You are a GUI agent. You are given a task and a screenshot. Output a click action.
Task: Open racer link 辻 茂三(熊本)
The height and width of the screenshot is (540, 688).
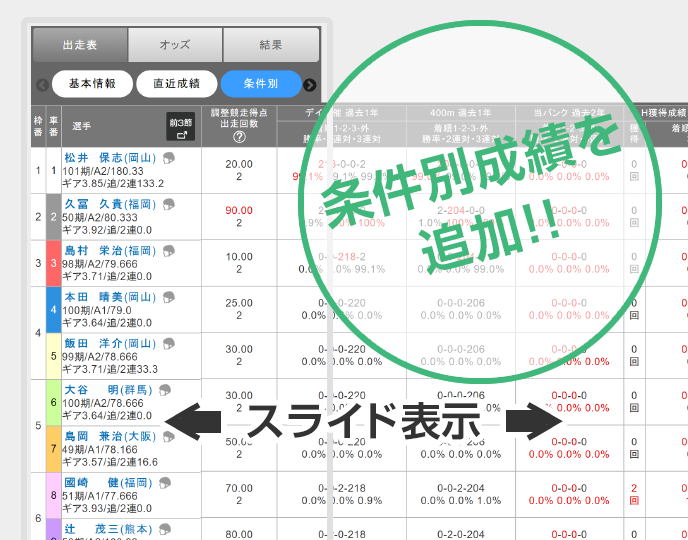(x=108, y=529)
